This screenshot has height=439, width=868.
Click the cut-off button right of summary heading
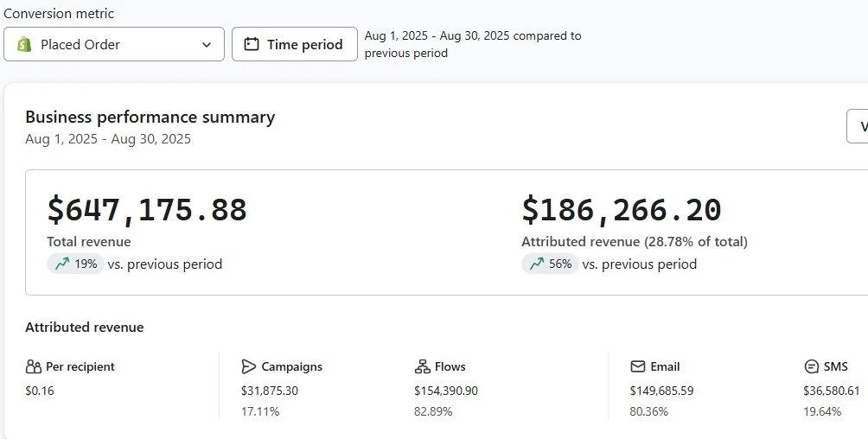coord(858,126)
